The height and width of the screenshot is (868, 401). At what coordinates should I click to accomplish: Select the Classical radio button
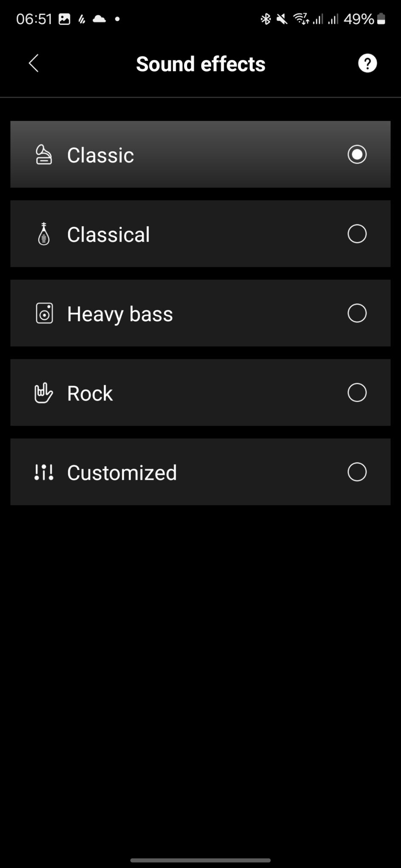[357, 234]
